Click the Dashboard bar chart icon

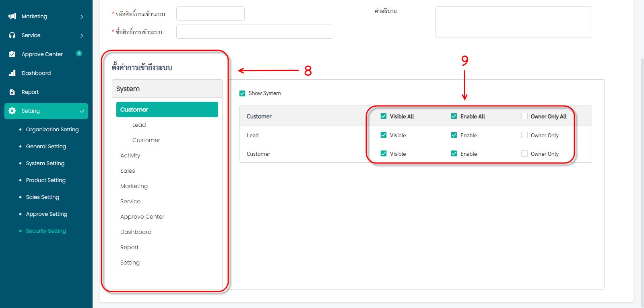point(12,73)
